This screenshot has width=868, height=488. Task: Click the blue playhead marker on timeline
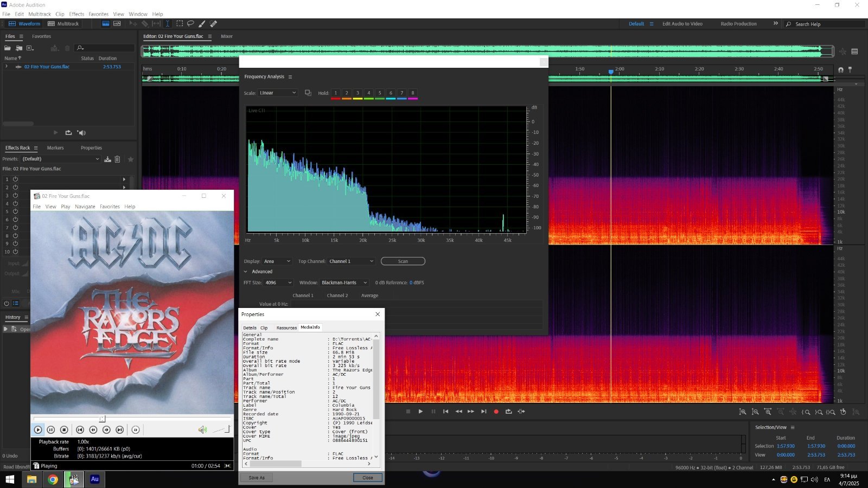click(611, 72)
